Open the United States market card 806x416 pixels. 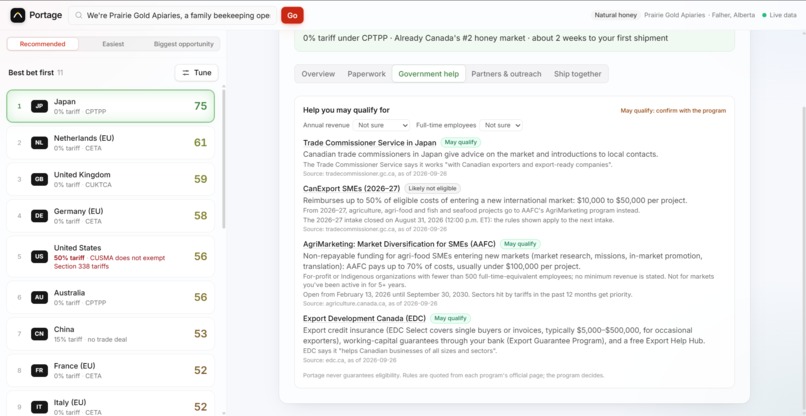111,257
